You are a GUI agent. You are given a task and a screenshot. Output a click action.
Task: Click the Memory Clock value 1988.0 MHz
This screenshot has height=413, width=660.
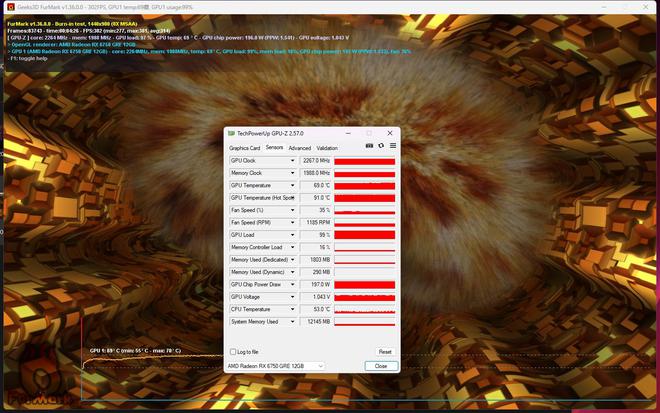click(316, 173)
